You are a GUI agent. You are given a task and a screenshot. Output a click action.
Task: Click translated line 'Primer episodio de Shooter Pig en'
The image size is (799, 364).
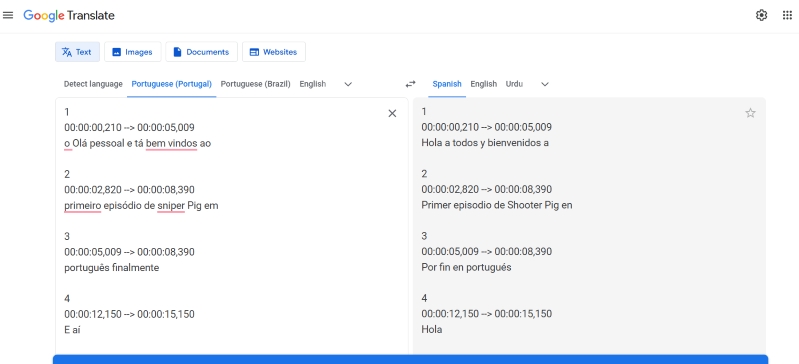(497, 205)
